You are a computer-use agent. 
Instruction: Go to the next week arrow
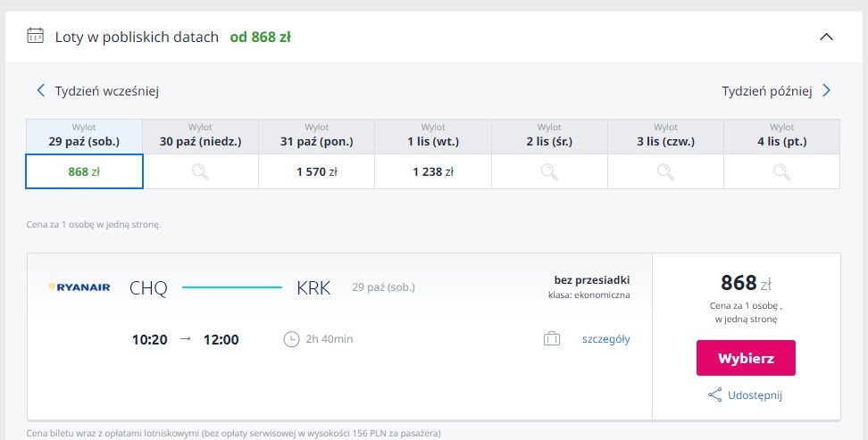(x=827, y=90)
